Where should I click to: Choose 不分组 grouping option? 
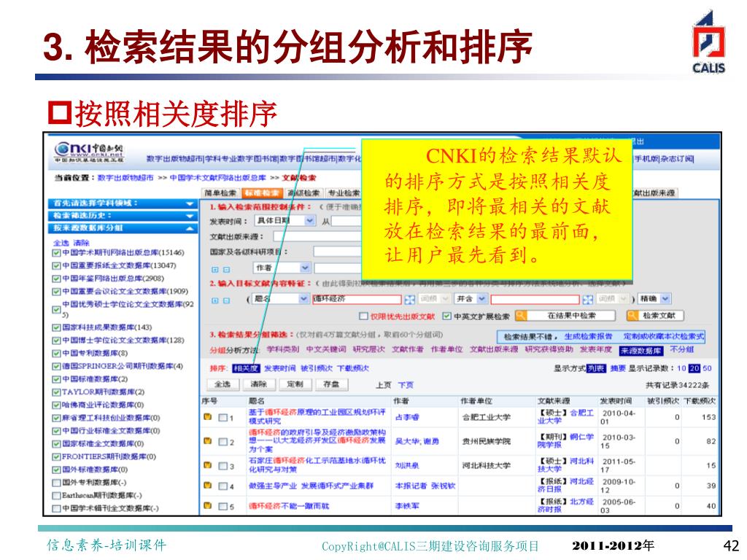(681, 349)
